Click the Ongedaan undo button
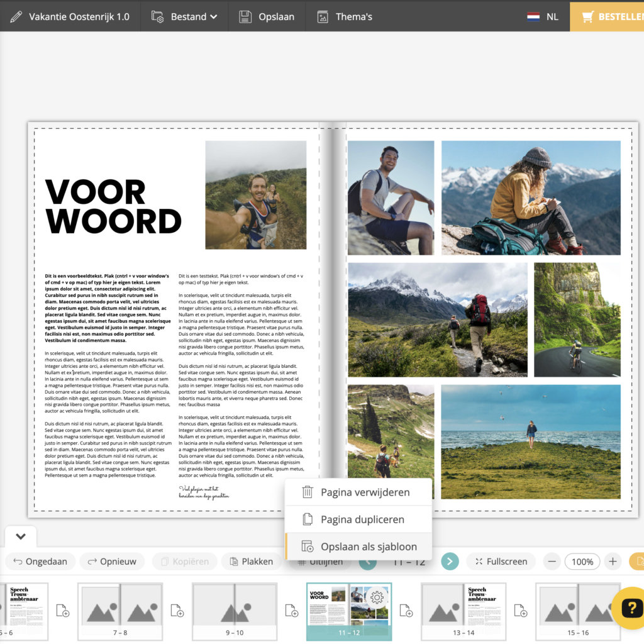644x644 pixels. coord(40,562)
